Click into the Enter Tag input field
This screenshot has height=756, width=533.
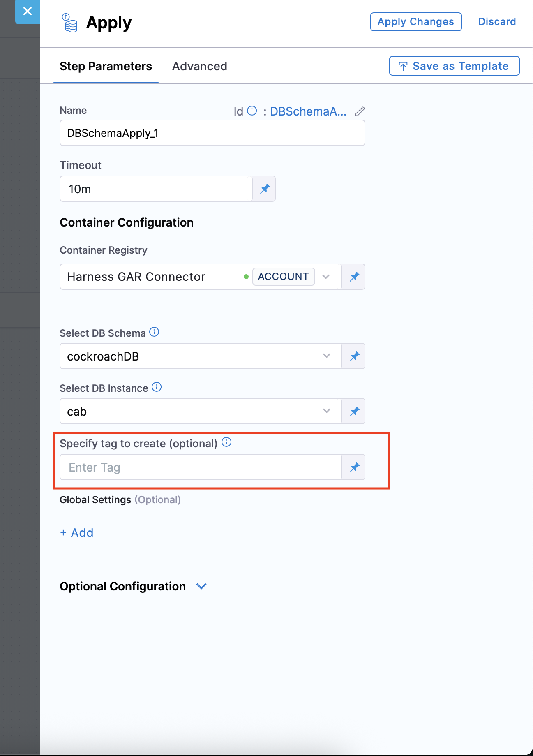pyautogui.click(x=201, y=467)
